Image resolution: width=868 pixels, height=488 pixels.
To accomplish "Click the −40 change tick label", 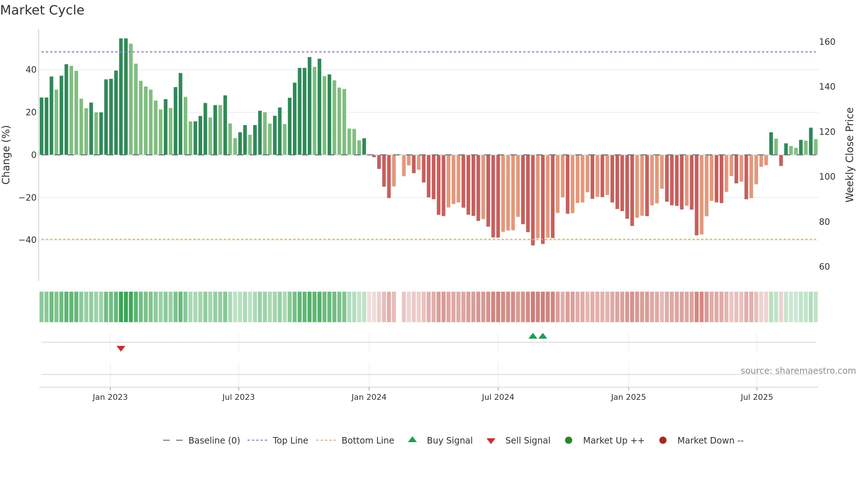I will click(x=27, y=240).
